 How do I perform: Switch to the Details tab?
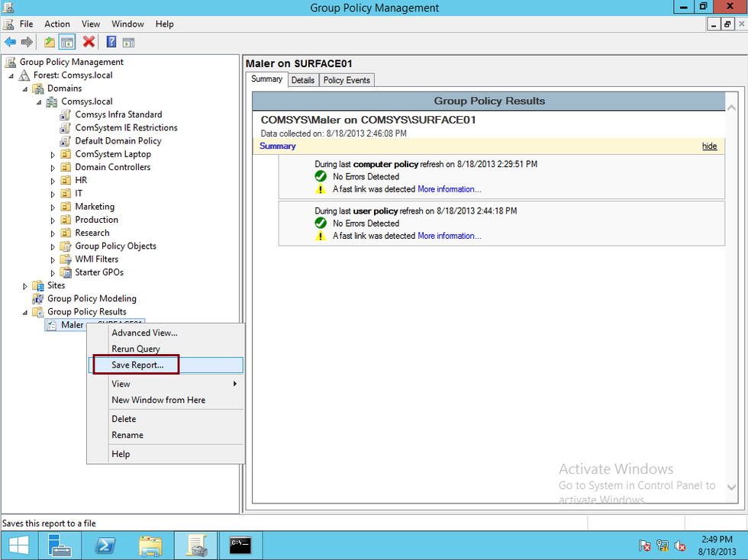click(x=303, y=80)
